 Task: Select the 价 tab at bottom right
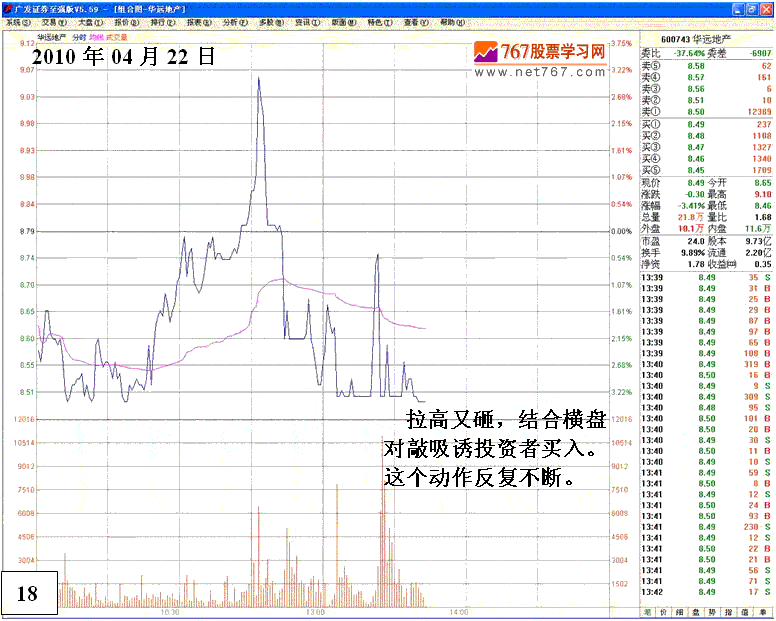(665, 611)
